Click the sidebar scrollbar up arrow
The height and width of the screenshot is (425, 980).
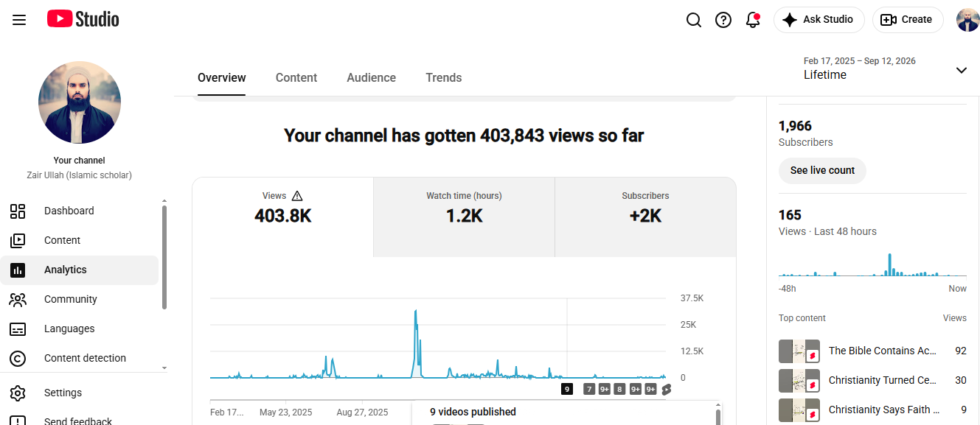point(164,201)
